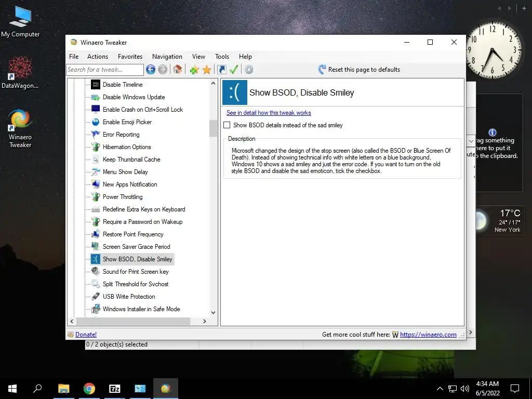The image size is (532, 399).
Task: Select Require a Password on Wakeup
Action: pos(142,221)
